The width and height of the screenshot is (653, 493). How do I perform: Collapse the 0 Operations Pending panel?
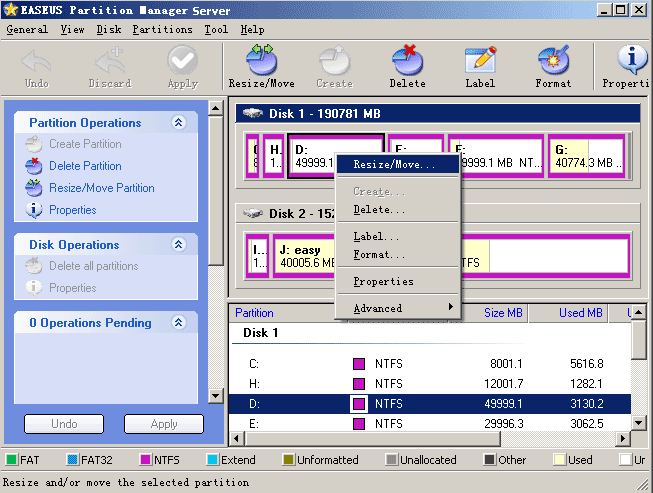179,322
